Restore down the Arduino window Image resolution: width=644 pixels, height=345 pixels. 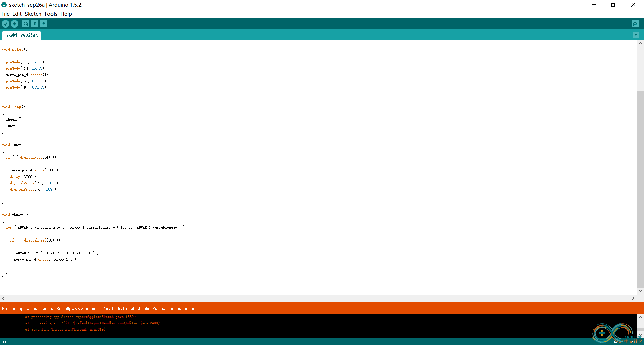pos(613,5)
